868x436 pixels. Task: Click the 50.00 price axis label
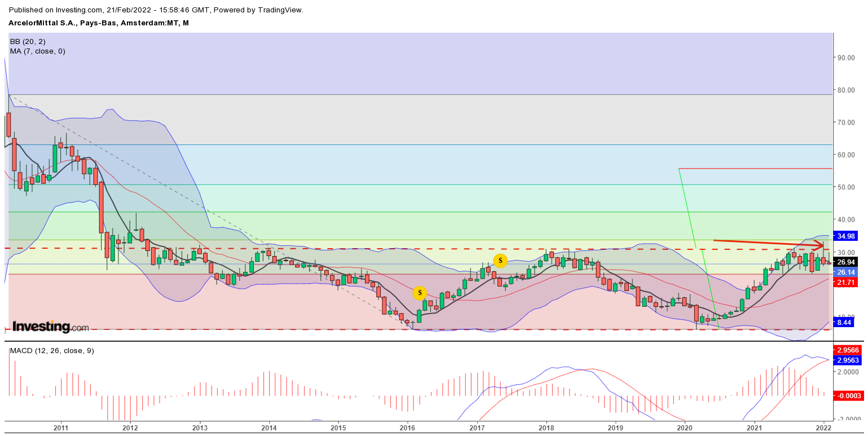click(845, 187)
